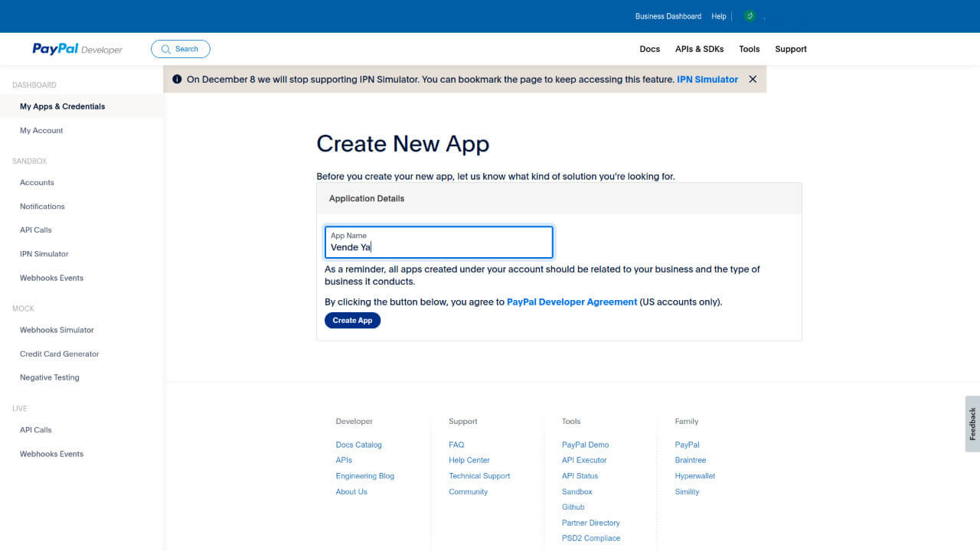Open the Search box
This screenshot has height=551, width=980.
tap(181, 49)
